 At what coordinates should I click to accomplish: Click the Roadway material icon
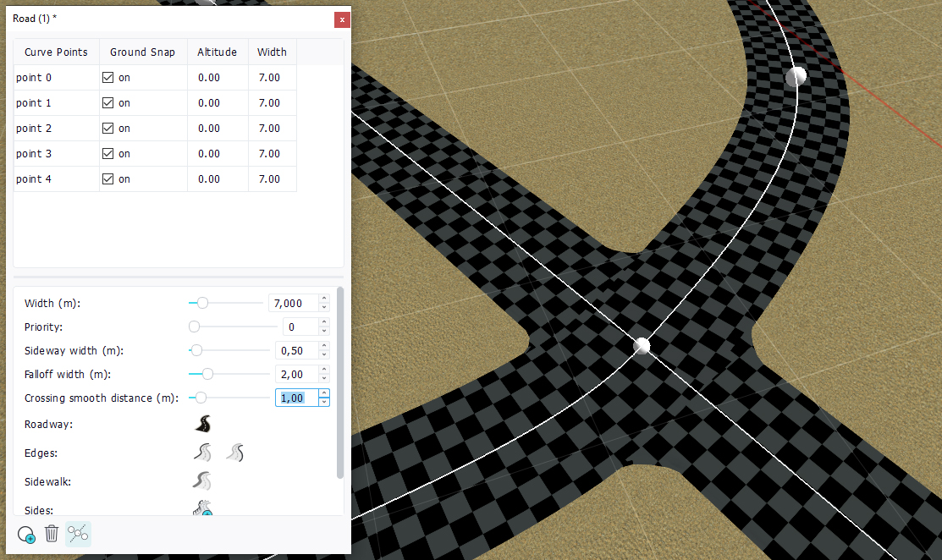click(x=203, y=425)
